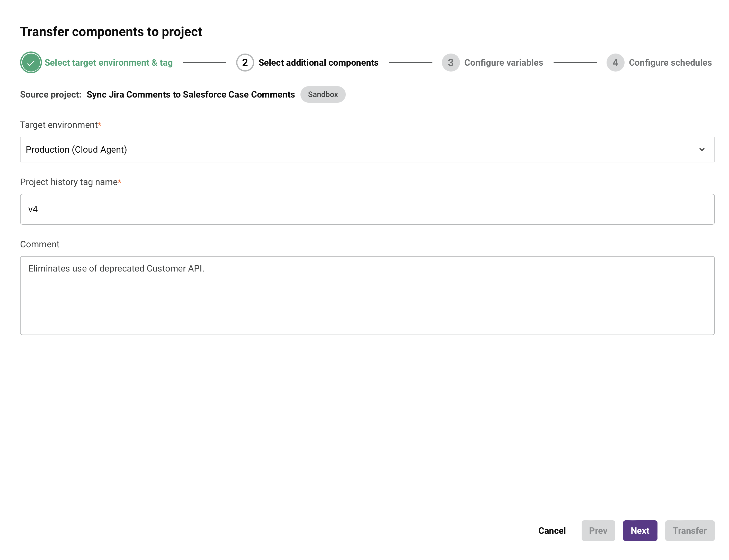Click the step 3 numbered circle
The image size is (729, 560).
[450, 62]
